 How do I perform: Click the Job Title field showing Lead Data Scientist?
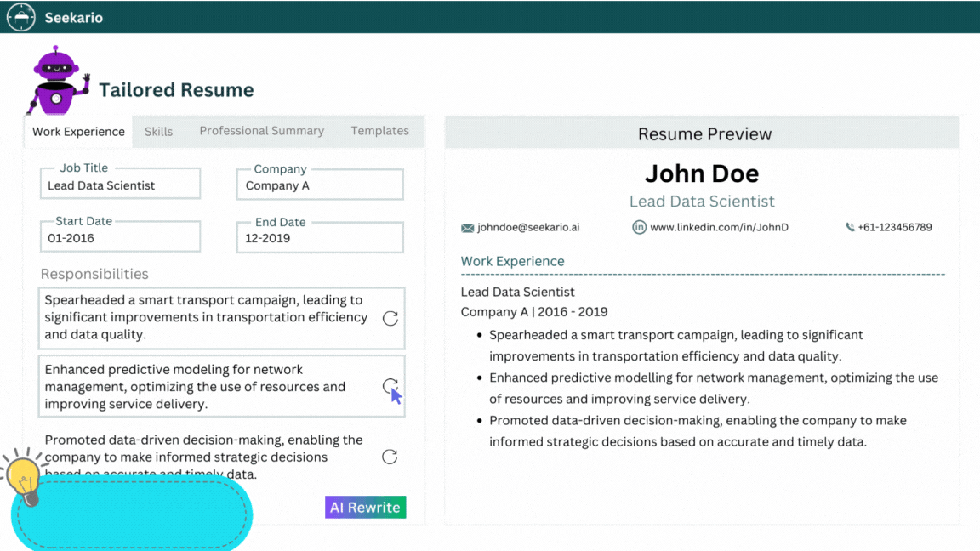point(119,185)
